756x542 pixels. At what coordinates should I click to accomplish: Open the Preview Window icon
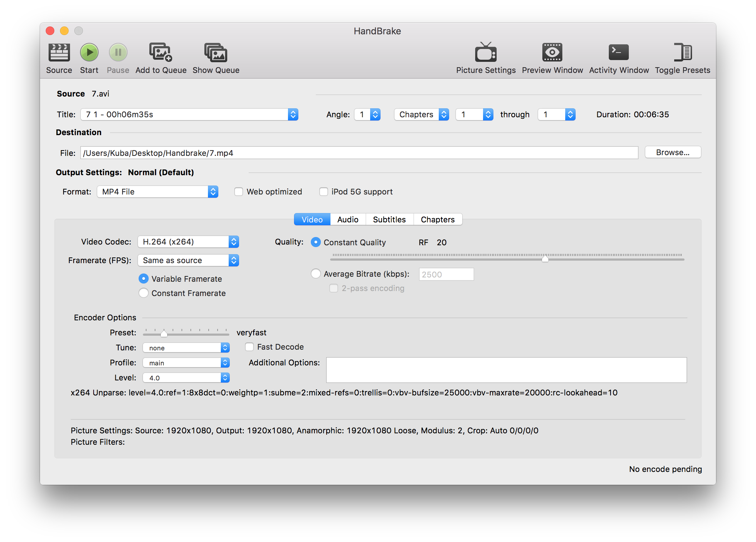(552, 53)
